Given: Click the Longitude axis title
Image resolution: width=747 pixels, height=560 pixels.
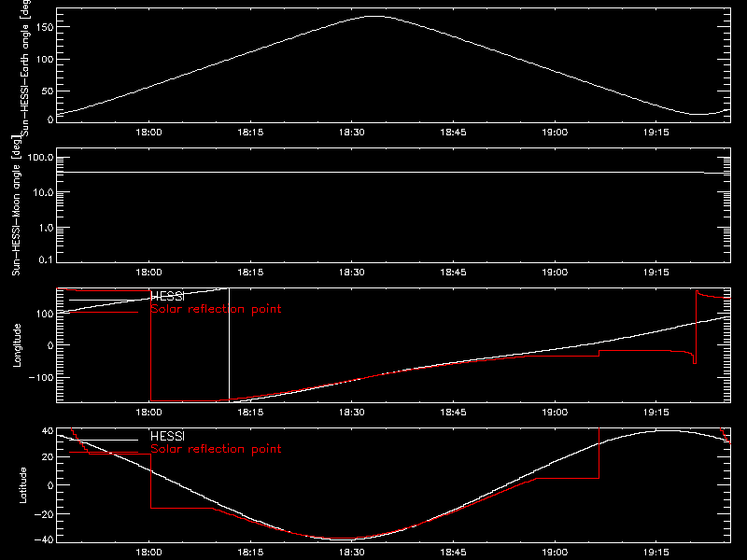Looking at the screenshot, I should pyautogui.click(x=17, y=345).
